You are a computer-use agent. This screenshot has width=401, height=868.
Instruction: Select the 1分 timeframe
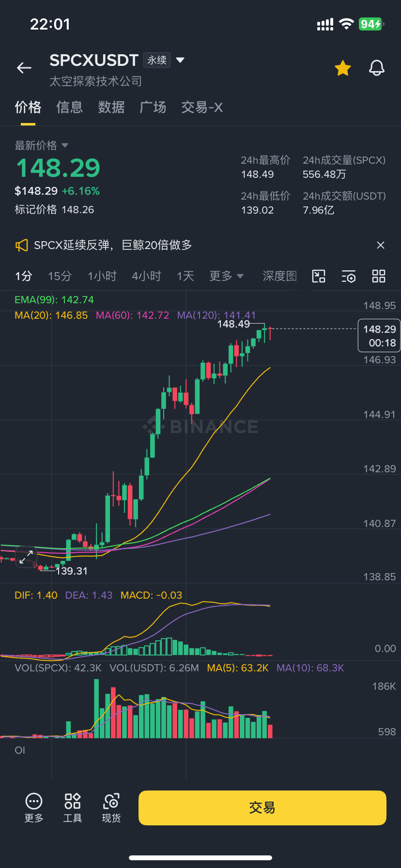[x=24, y=276]
